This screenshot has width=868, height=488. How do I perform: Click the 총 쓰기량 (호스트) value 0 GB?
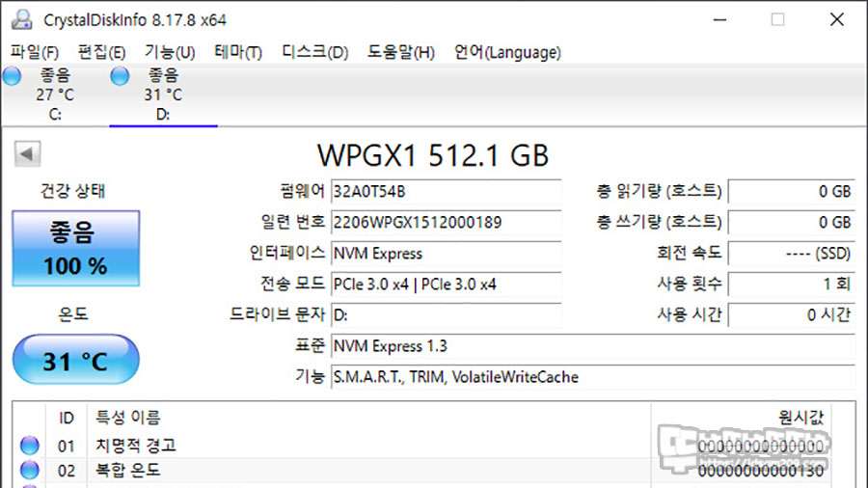point(792,223)
